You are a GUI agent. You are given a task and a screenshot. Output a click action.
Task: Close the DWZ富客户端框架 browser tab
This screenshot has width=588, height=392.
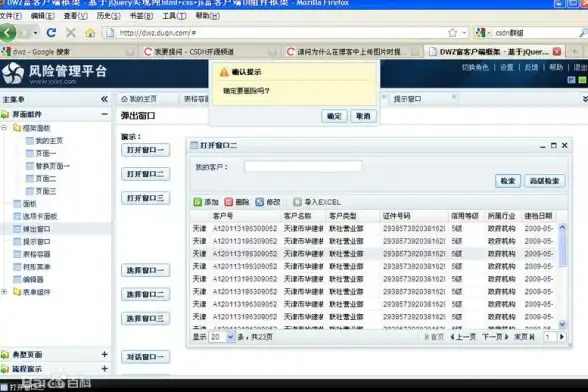557,51
